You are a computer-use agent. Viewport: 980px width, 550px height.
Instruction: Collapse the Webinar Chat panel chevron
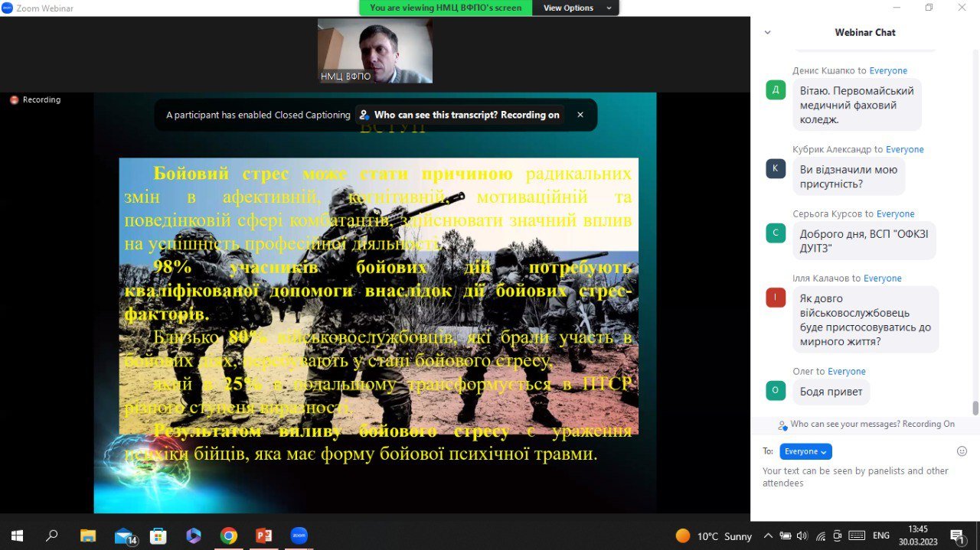pos(768,32)
